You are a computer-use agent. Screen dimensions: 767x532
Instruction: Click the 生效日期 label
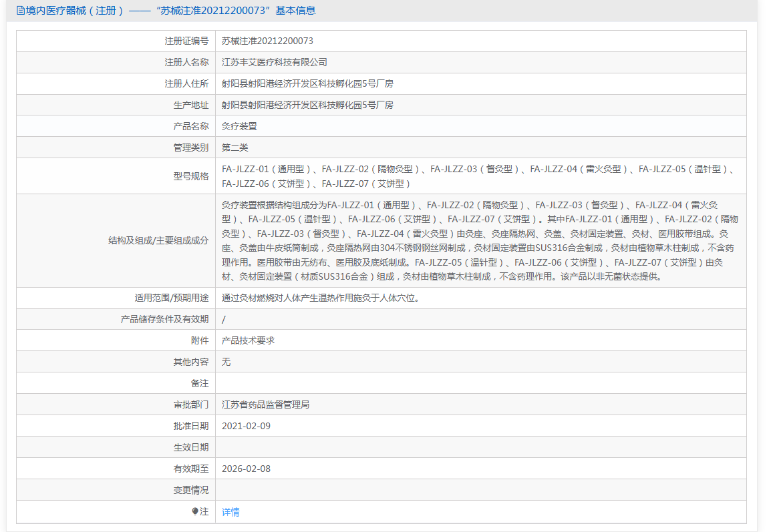191,447
